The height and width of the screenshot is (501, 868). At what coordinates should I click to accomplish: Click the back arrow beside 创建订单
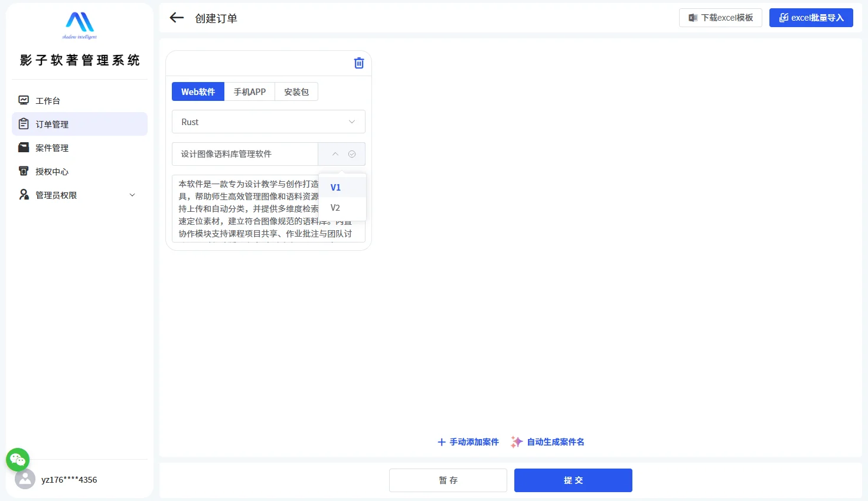pos(176,17)
